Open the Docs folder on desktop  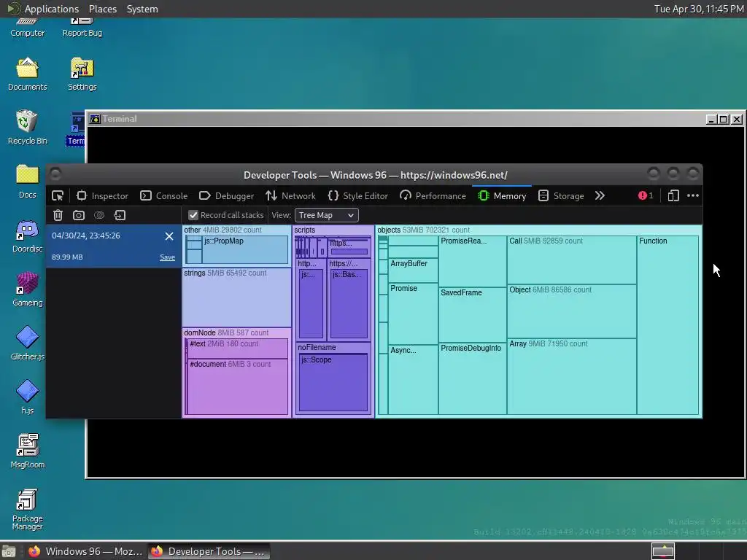[x=27, y=181]
